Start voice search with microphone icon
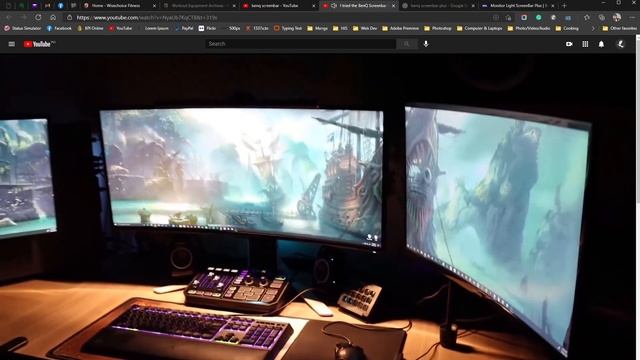The width and height of the screenshot is (640, 360). pyautogui.click(x=426, y=44)
